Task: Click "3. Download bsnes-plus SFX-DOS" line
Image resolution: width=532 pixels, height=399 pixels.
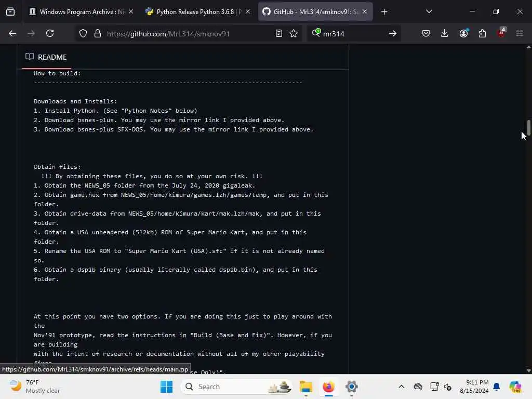Action: tap(174, 129)
